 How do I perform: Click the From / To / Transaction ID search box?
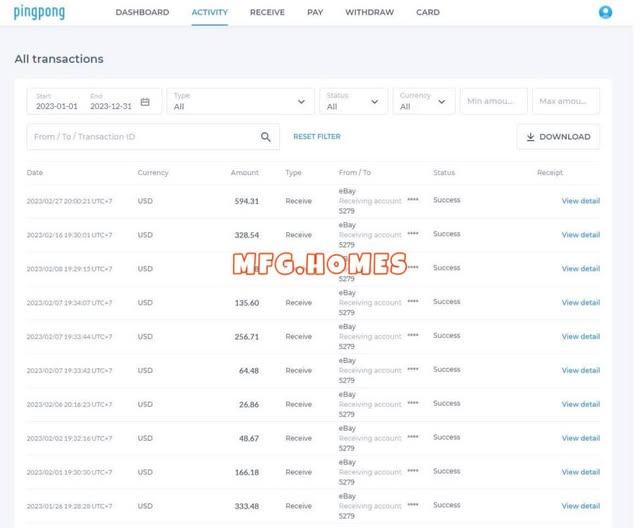tap(153, 137)
